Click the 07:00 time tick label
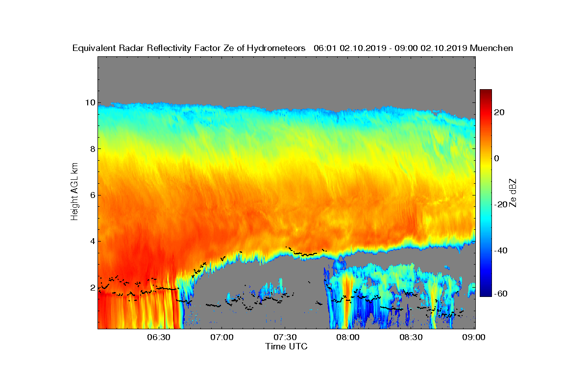The image size is (588, 392). click(223, 337)
